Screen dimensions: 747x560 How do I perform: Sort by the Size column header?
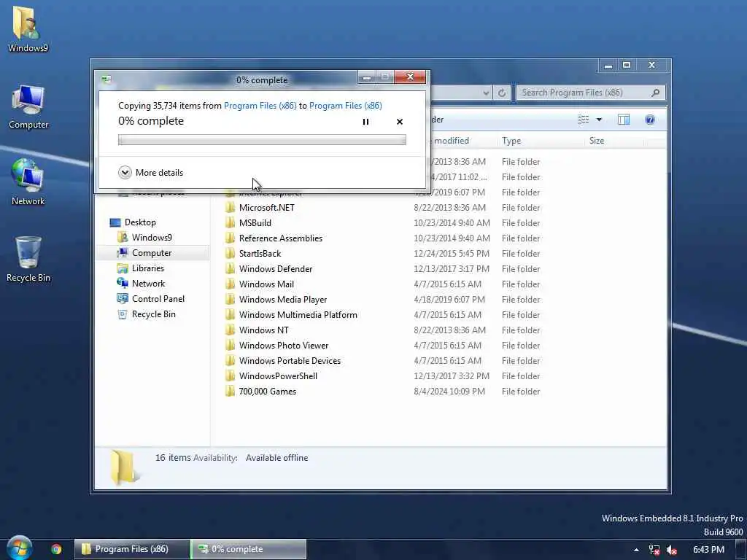point(614,141)
